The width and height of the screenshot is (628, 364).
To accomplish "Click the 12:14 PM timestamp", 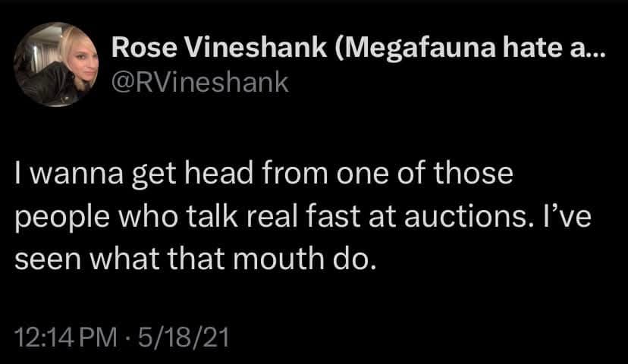I will (x=66, y=337).
